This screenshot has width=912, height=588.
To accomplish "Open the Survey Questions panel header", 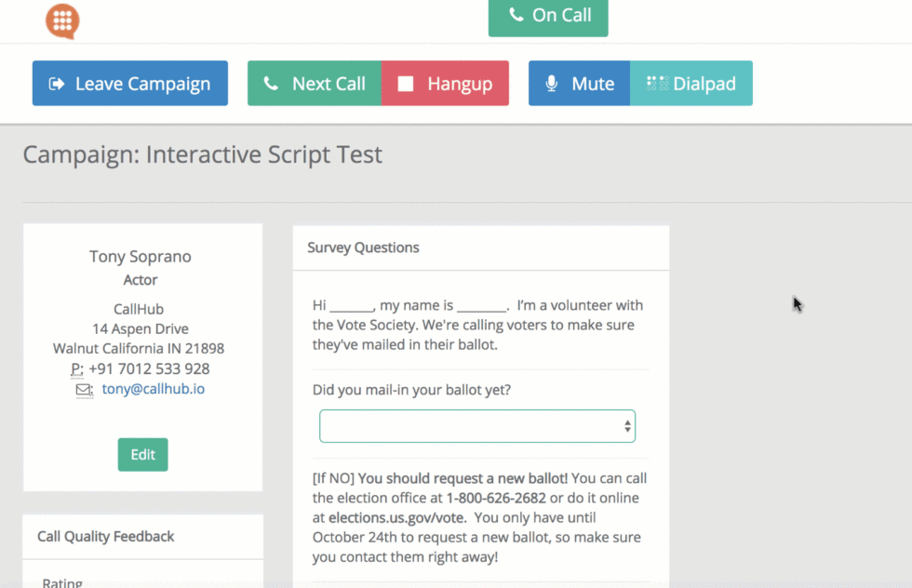I will coord(363,247).
